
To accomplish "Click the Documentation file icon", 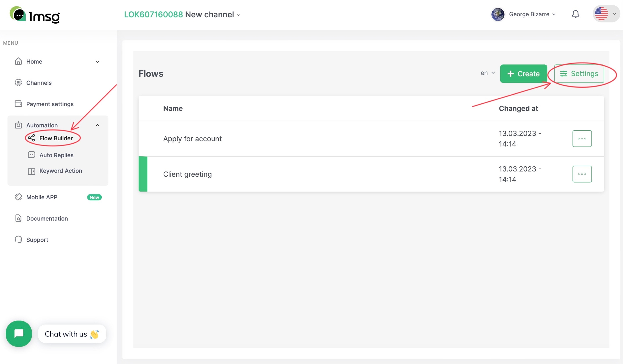I will [18, 218].
